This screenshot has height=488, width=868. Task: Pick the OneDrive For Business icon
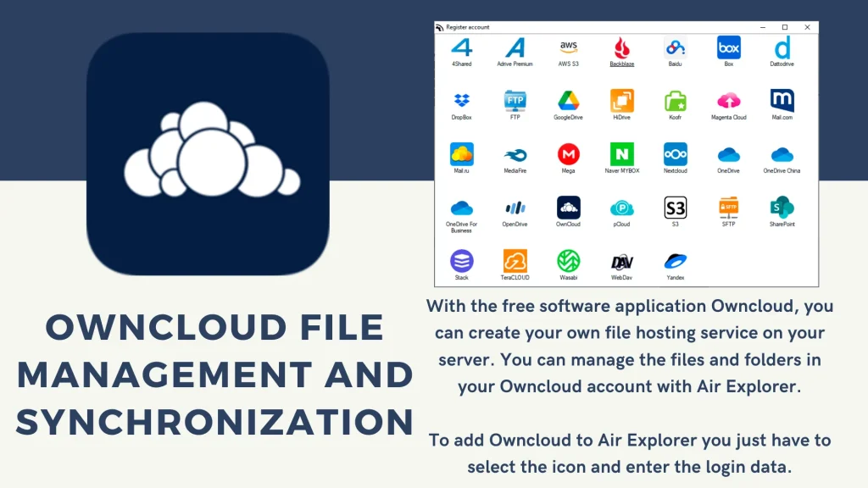[x=461, y=208]
